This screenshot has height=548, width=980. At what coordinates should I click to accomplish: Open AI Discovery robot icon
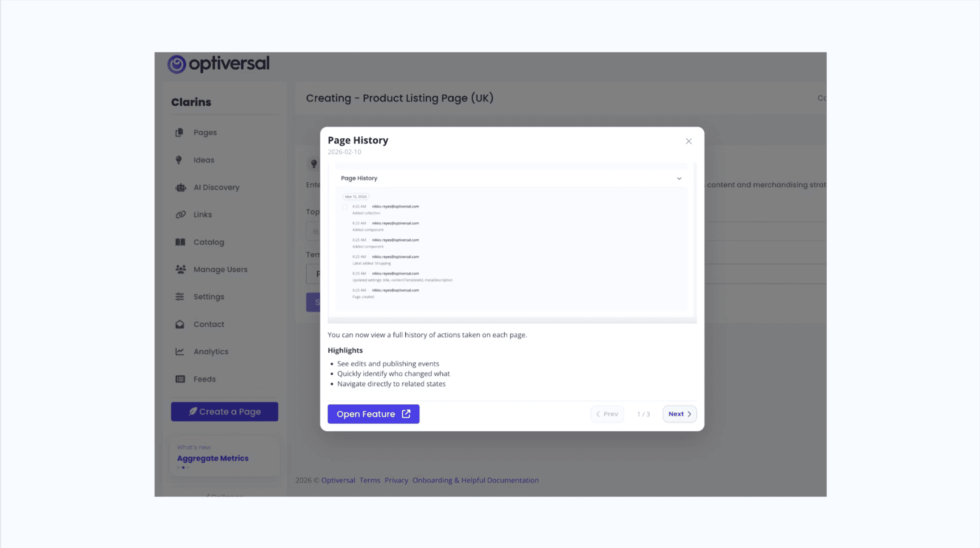(181, 187)
